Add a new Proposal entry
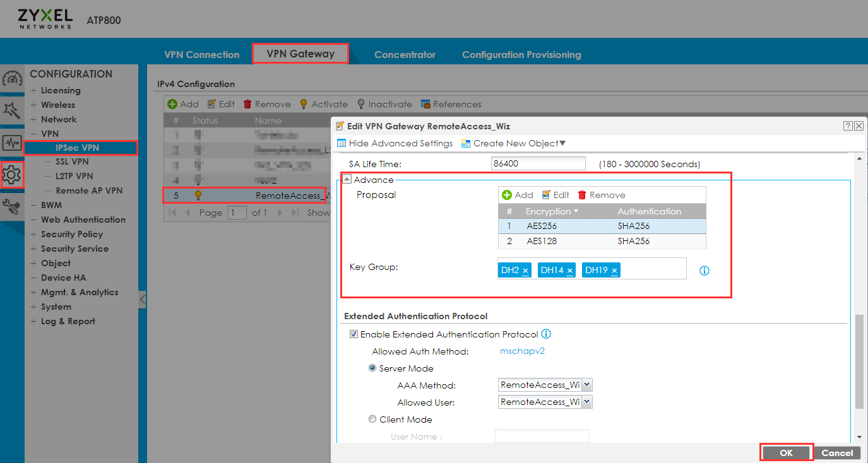Viewport: 868px width, 463px height. 518,194
